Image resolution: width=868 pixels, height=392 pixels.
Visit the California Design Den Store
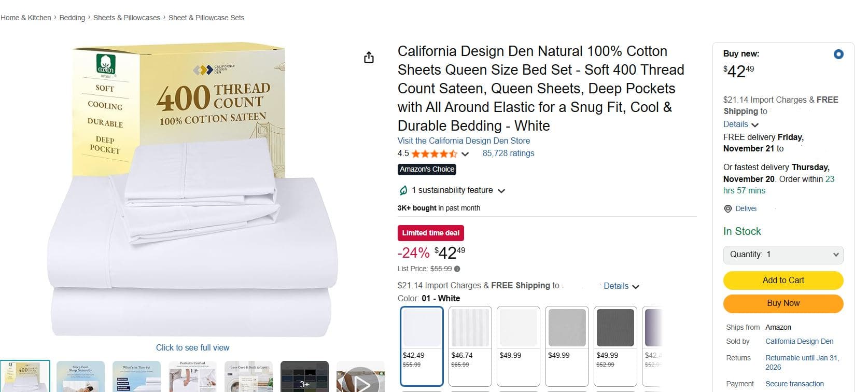[464, 141]
